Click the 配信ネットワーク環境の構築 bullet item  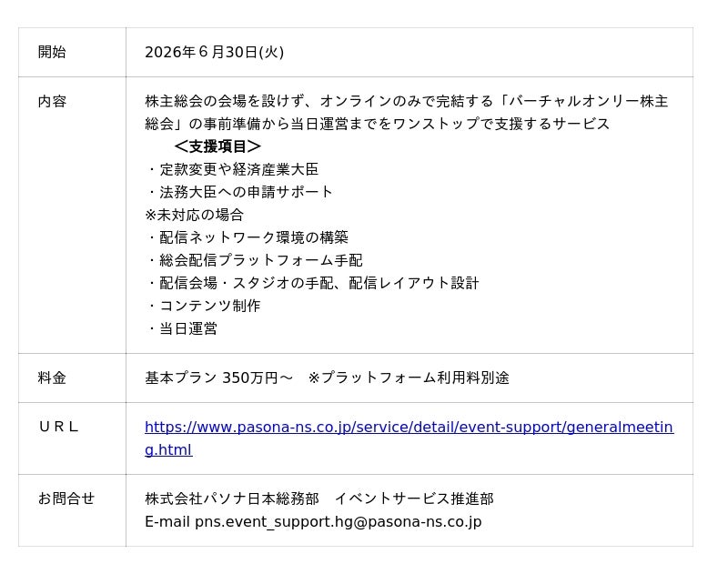pos(248,237)
